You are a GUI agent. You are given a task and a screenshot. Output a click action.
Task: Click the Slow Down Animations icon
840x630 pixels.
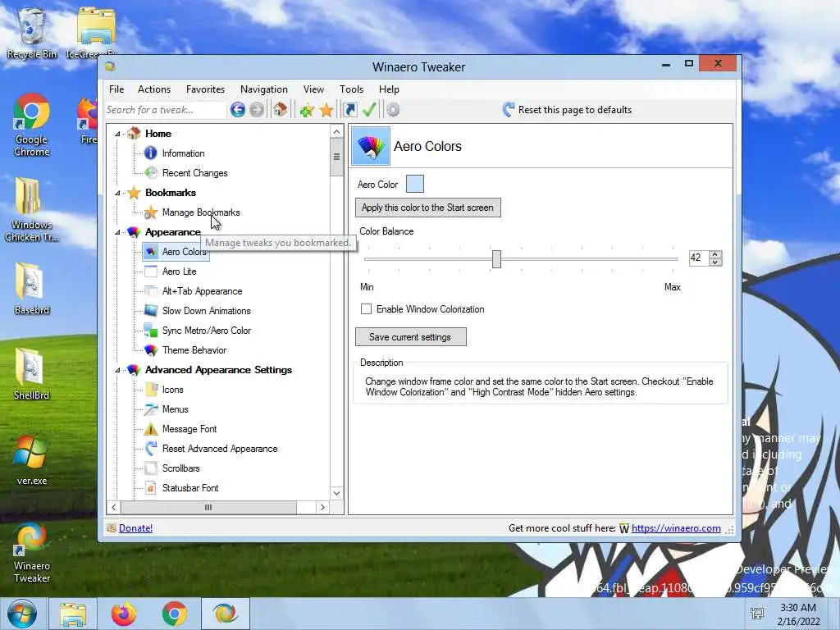151,311
